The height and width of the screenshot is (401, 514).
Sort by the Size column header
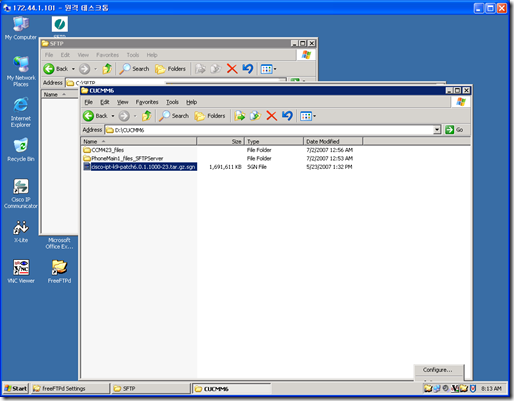click(221, 141)
